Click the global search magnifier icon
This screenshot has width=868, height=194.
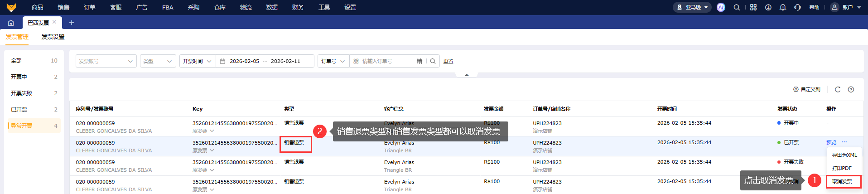(737, 7)
